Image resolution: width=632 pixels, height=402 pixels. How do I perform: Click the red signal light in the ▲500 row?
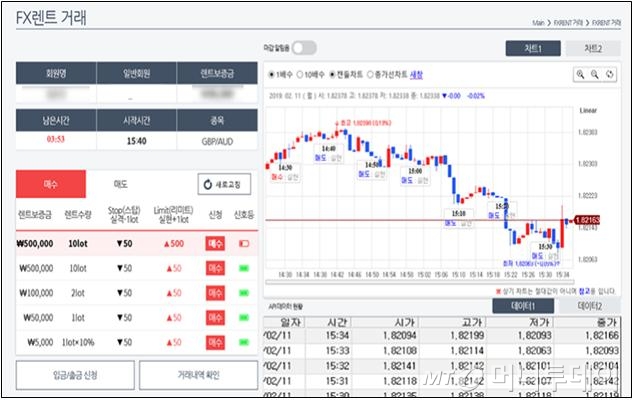(244, 244)
